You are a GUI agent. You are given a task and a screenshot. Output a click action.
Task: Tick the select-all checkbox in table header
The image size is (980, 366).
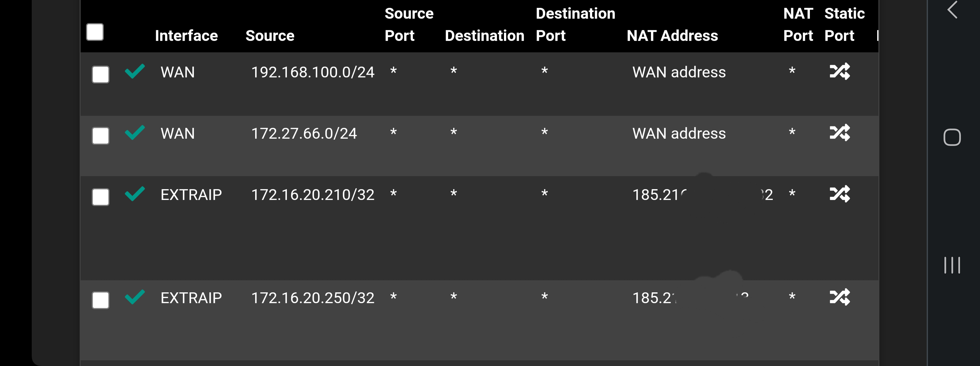click(x=95, y=32)
